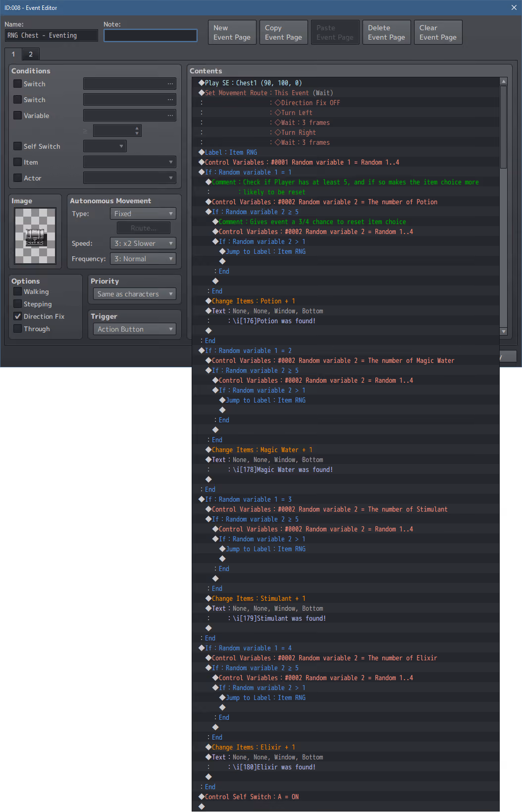This screenshot has height=812, width=522.
Task: Click Clear Event Page button
Action: pyautogui.click(x=438, y=32)
